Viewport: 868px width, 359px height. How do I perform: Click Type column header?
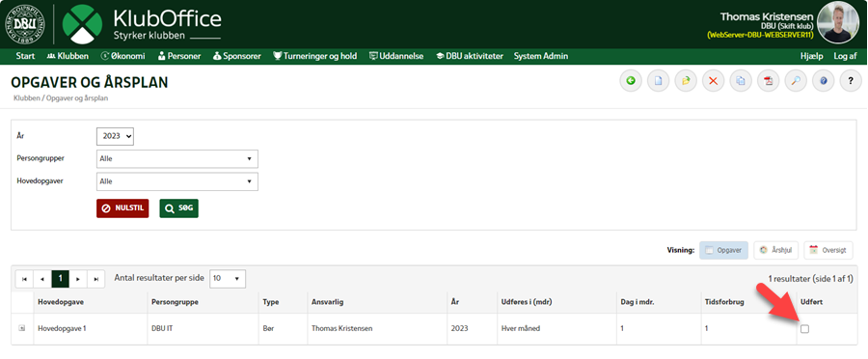coord(271,302)
